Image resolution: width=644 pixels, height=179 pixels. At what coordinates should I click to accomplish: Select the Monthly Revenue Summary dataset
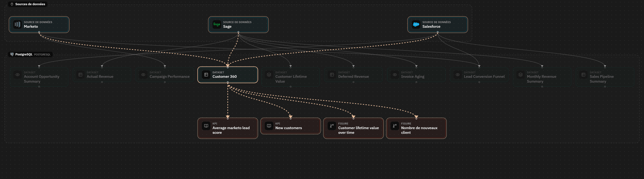point(542,77)
